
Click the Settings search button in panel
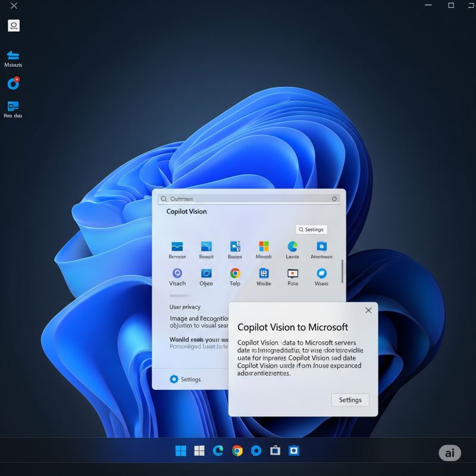[x=311, y=230]
